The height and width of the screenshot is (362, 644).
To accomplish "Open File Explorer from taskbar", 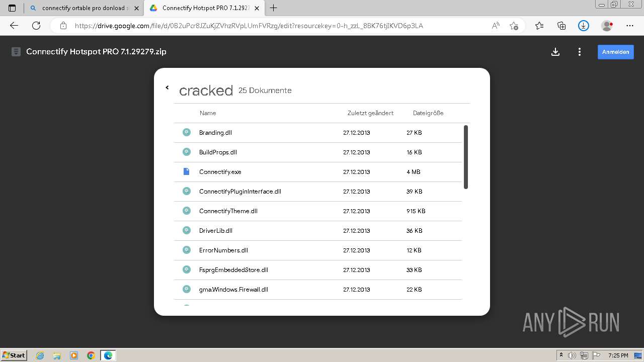I will click(57, 355).
